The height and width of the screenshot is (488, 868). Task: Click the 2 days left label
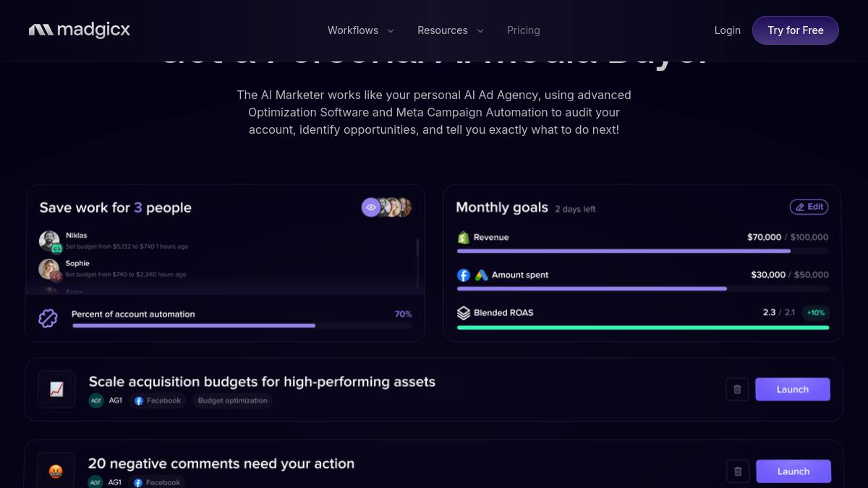(x=575, y=209)
